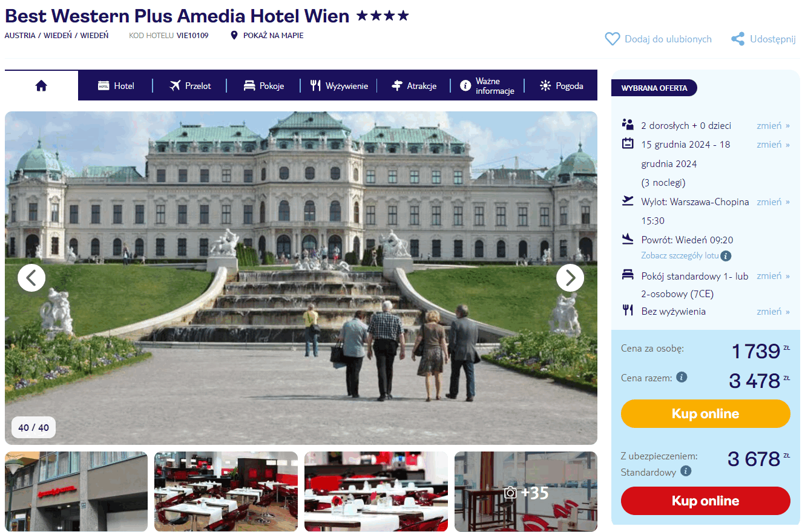Open the home icon tab

point(41,86)
